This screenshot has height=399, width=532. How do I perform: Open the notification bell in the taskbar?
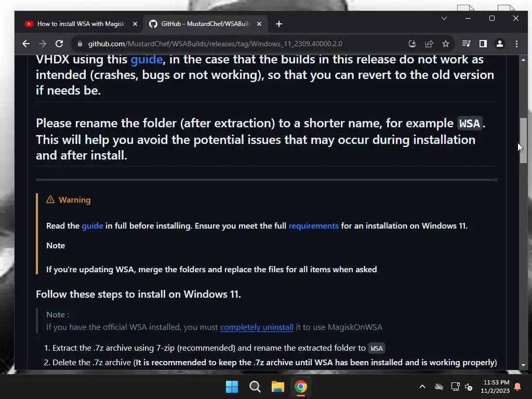point(518,387)
